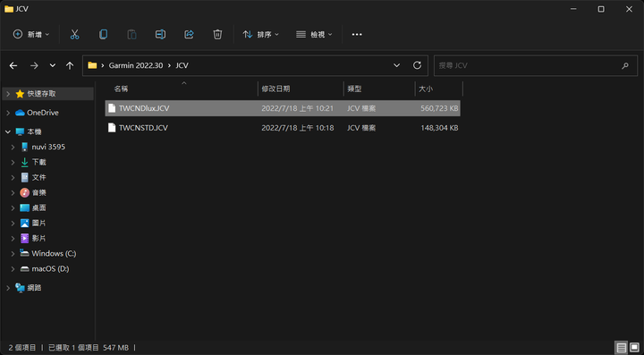Viewport: 644px width, 355px height.
Task: Click breadcrumb chevron after Garmin 2022.30
Action: (169, 65)
